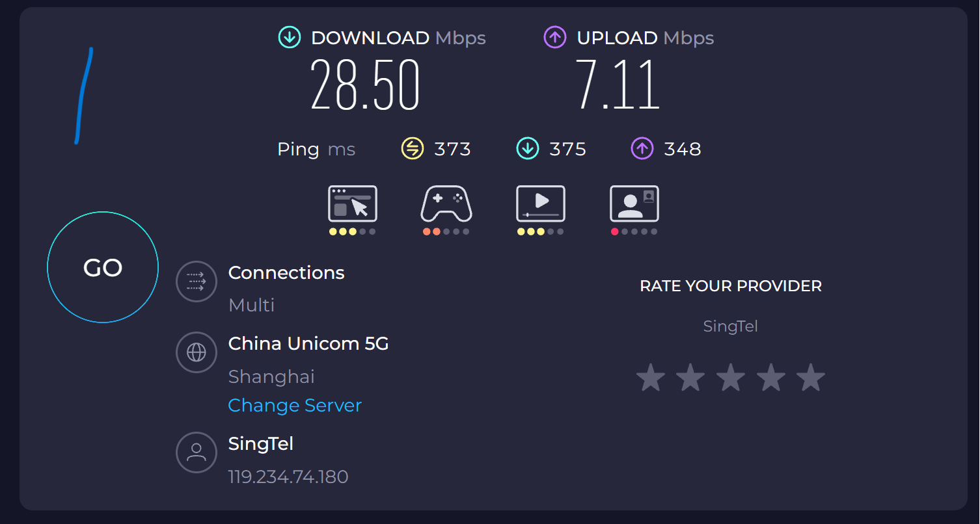Image resolution: width=980 pixels, height=524 pixels.
Task: Rate provider three stars
Action: [731, 378]
